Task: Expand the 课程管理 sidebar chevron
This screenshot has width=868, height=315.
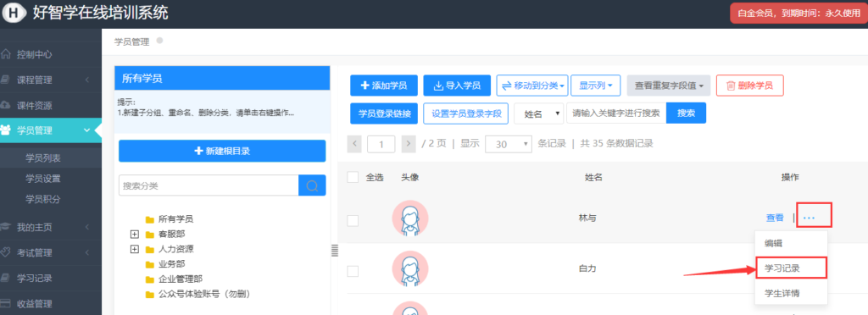Action: pos(87,80)
